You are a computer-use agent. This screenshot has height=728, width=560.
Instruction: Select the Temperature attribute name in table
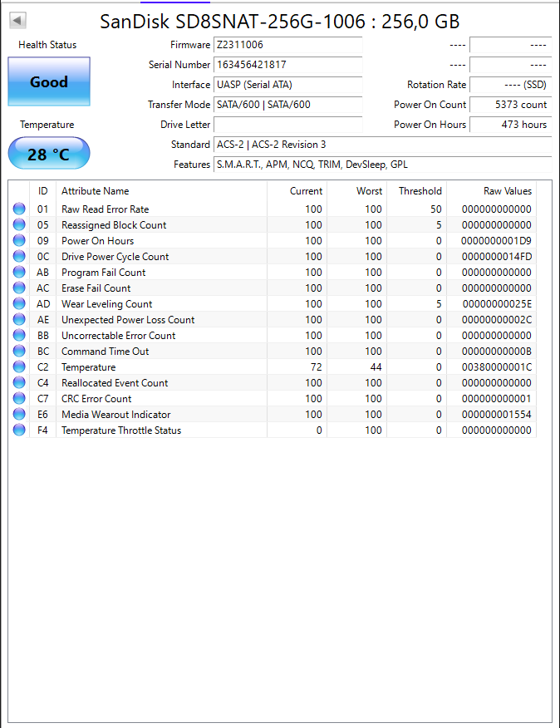point(89,367)
